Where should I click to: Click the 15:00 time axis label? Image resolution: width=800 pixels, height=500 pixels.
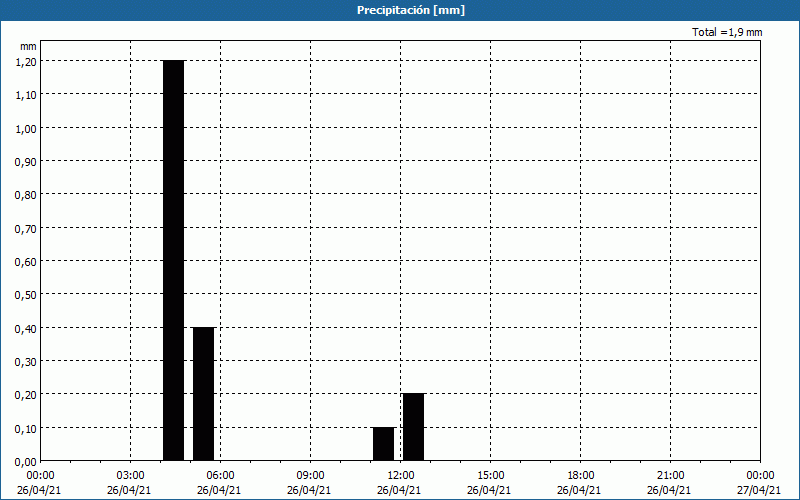click(x=490, y=476)
